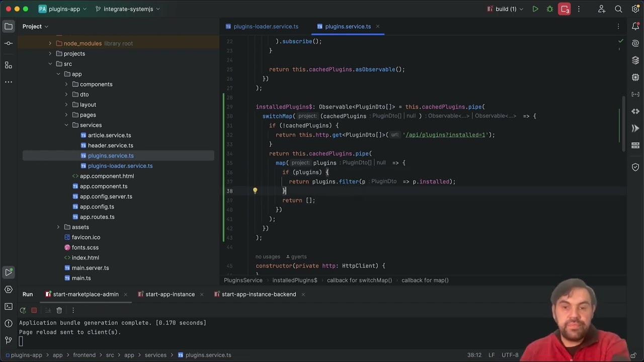644x362 pixels.
Task: Open the Run tool window icon
Action: [9, 273]
